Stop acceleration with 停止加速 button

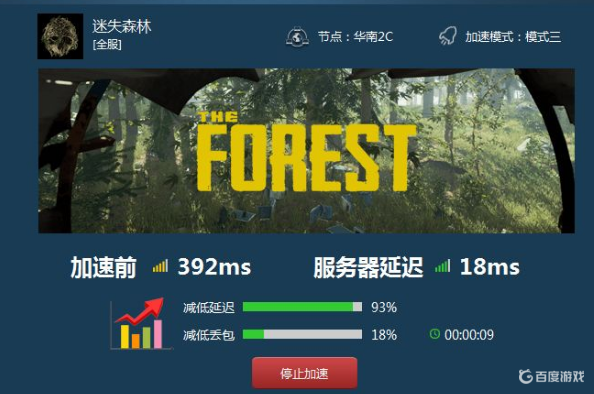[x=305, y=373]
